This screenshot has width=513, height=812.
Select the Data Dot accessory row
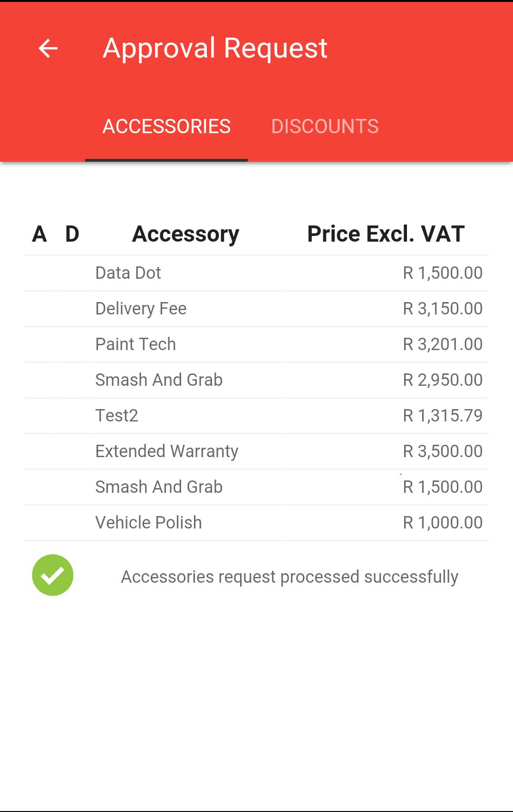[x=256, y=273]
